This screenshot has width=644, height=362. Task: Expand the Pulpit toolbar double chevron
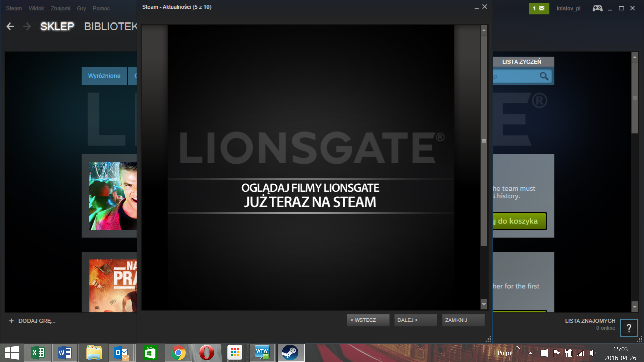tap(519, 348)
